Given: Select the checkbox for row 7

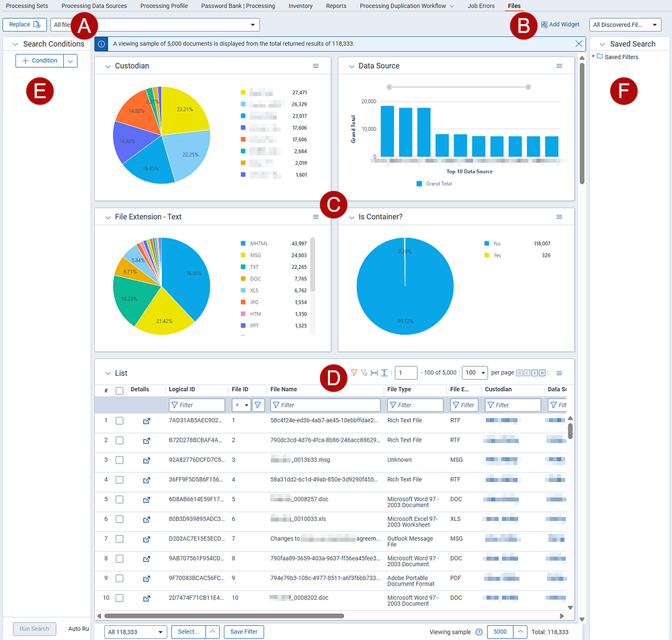Looking at the screenshot, I should click(x=120, y=538).
